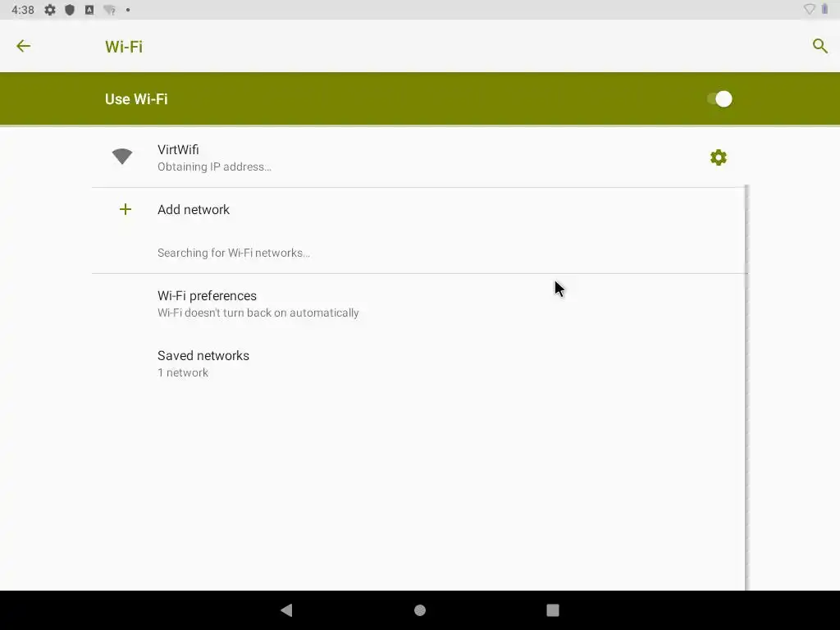
Task: Tap the Android back navigation button
Action: (286, 609)
